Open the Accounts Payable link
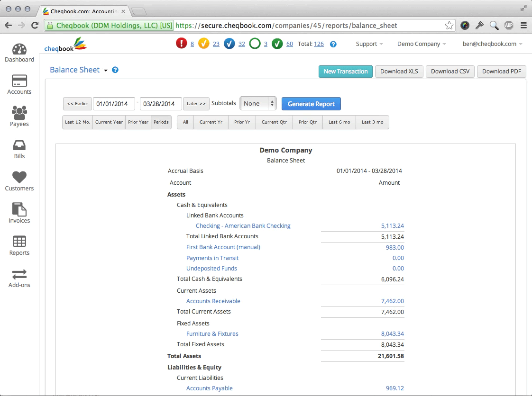532x396 pixels. [210, 388]
